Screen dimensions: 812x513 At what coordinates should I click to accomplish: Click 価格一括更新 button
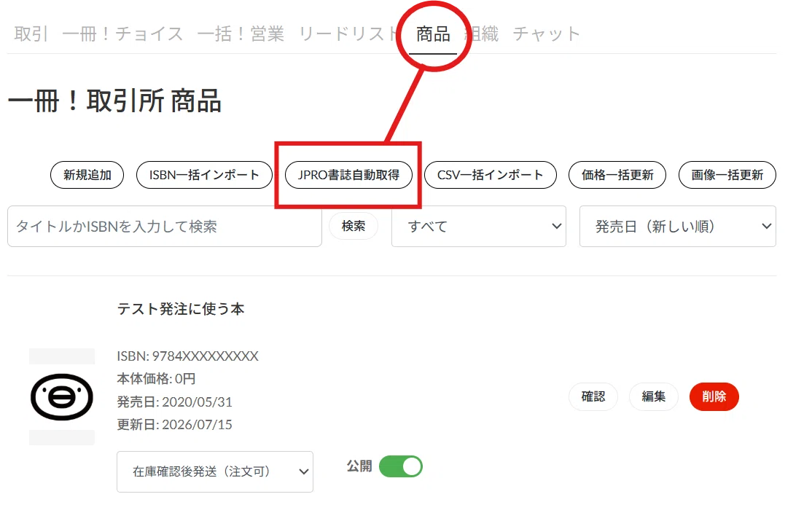617,175
